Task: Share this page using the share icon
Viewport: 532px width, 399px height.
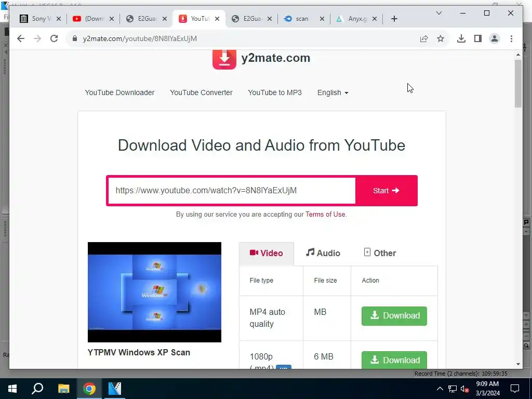Action: 424,38
